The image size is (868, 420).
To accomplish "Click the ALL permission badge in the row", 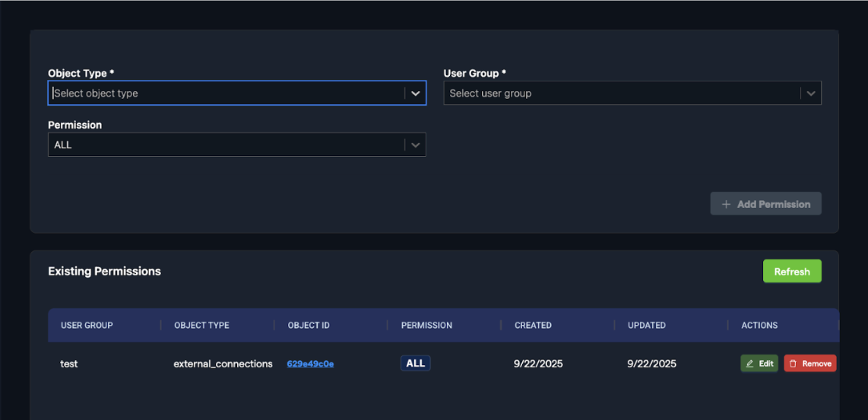I will (415, 363).
